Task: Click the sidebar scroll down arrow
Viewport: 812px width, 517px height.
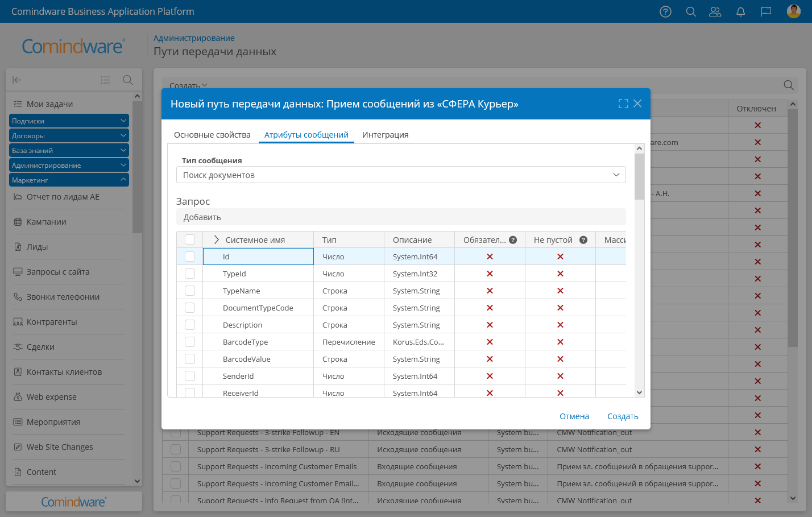Action: pos(137,481)
